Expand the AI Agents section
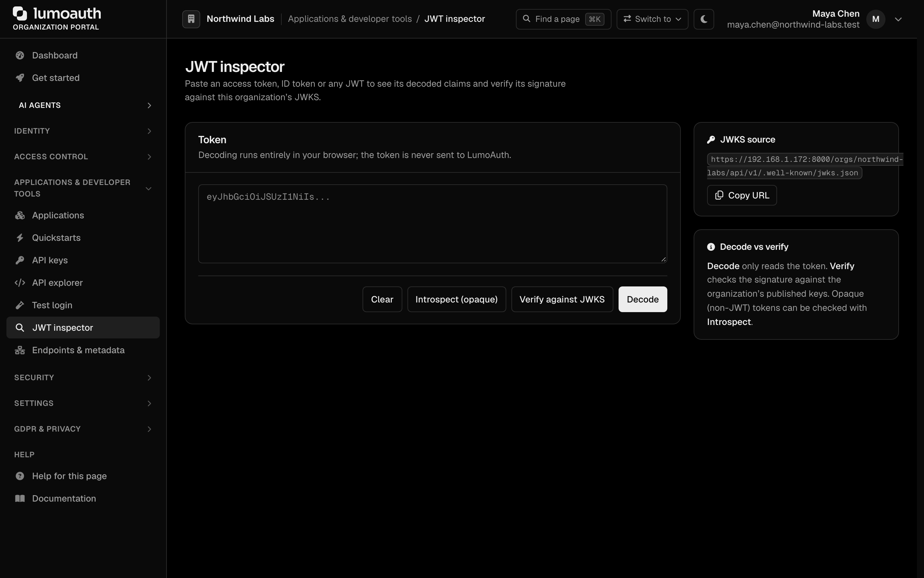 [83, 105]
